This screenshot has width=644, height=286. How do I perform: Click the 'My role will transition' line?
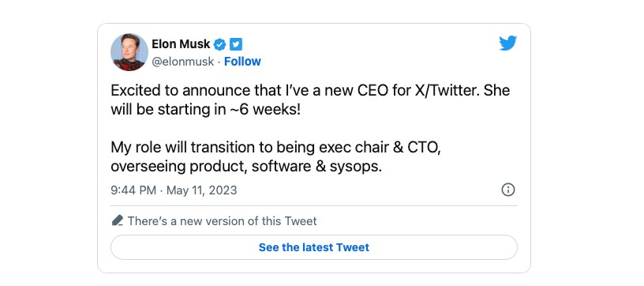[x=275, y=148]
